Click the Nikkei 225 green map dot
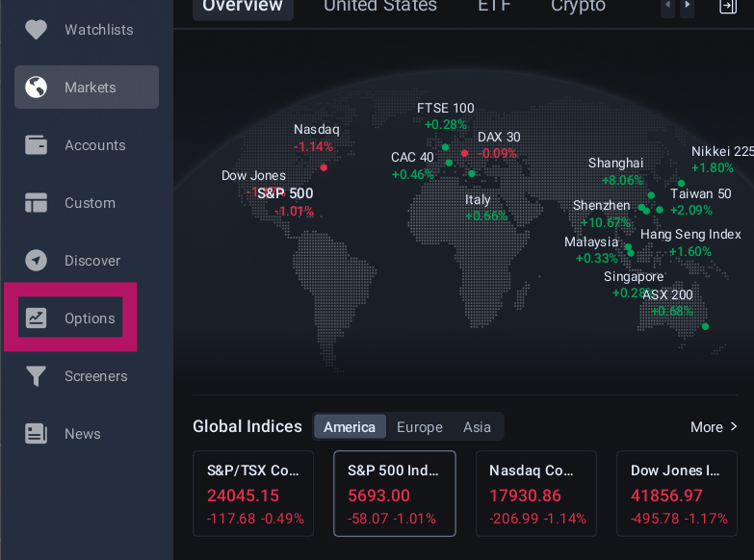 pyautogui.click(x=681, y=183)
